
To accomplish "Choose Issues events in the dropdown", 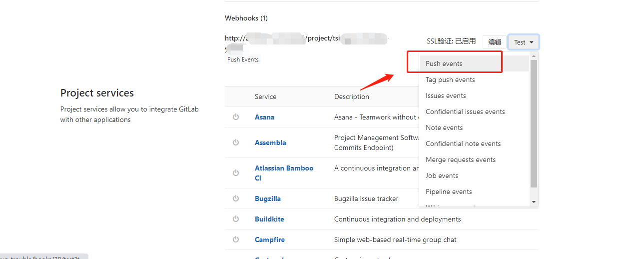I will click(474, 95).
